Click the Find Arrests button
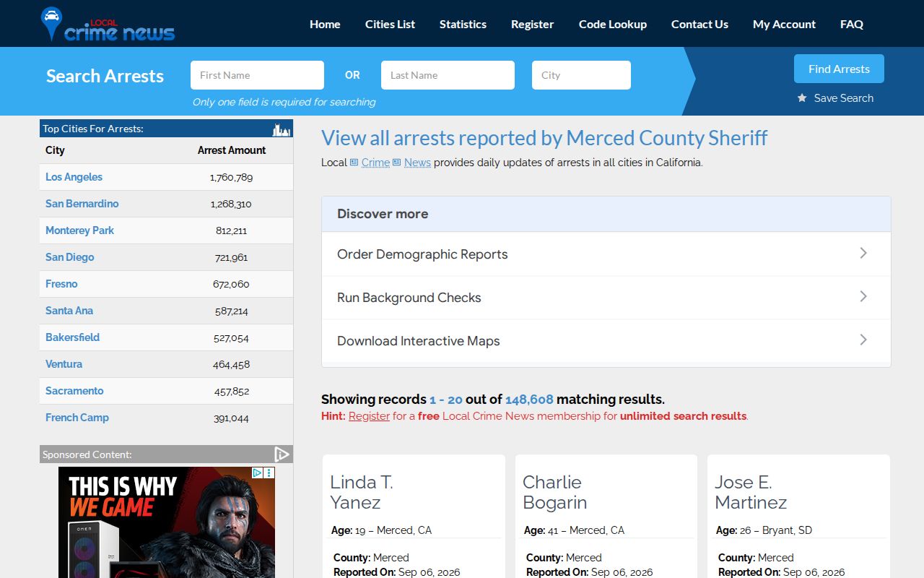Screen dimensions: 924x578 [x=839, y=69]
